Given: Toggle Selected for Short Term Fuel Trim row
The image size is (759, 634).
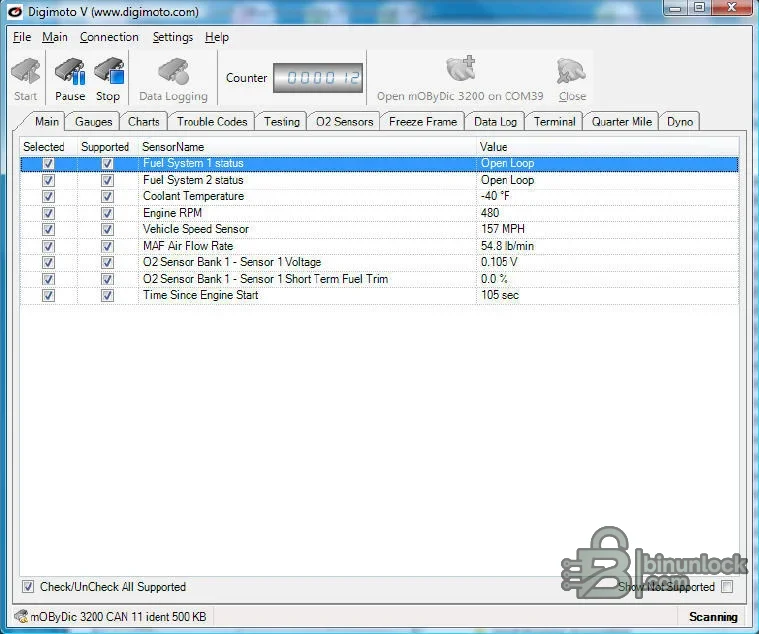Looking at the screenshot, I should 48,279.
